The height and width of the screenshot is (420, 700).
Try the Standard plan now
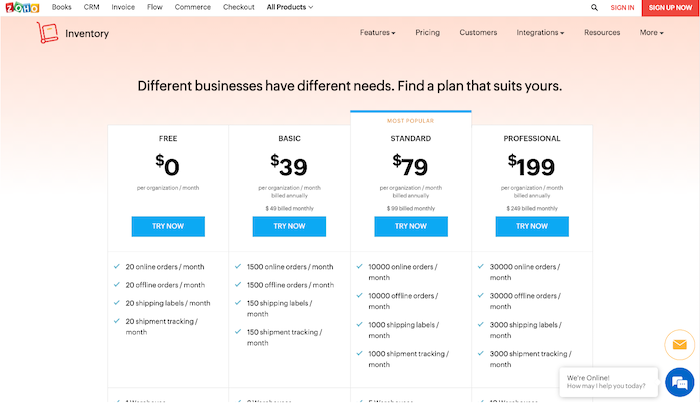tap(411, 226)
